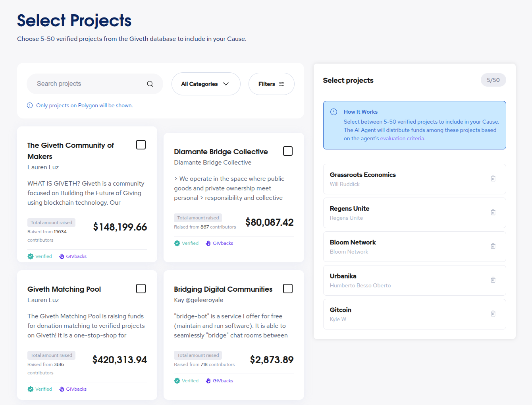
Task: Delete Urbanika from selected projects
Action: pos(493,280)
